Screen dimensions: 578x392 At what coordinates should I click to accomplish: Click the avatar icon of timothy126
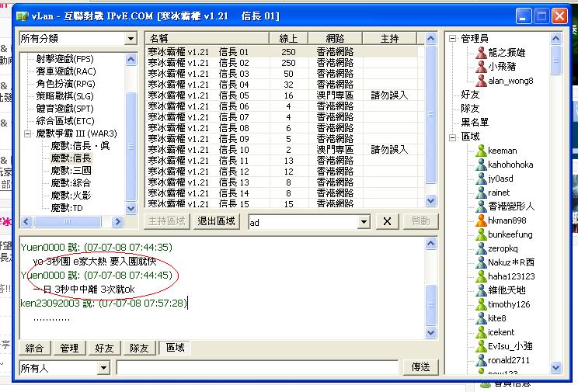tap(481, 304)
